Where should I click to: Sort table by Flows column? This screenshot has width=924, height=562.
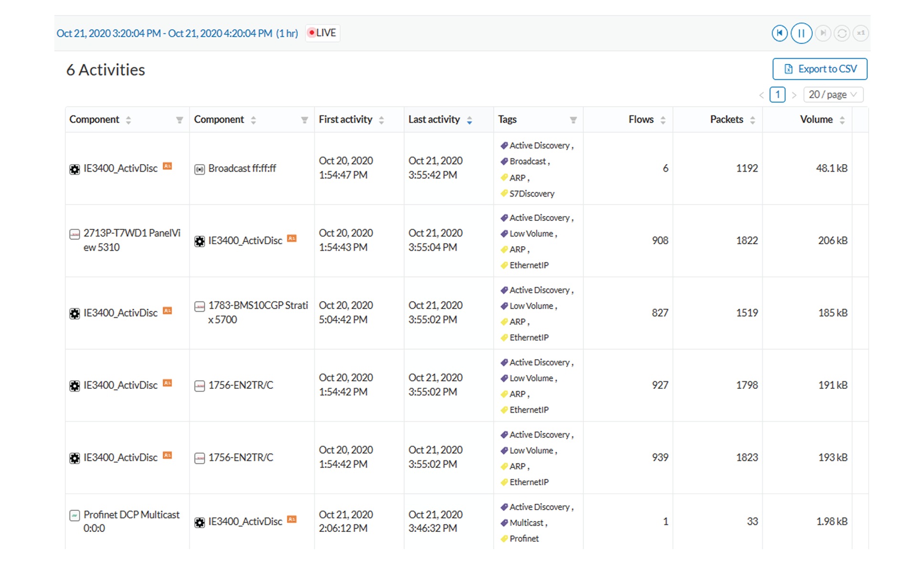click(663, 120)
